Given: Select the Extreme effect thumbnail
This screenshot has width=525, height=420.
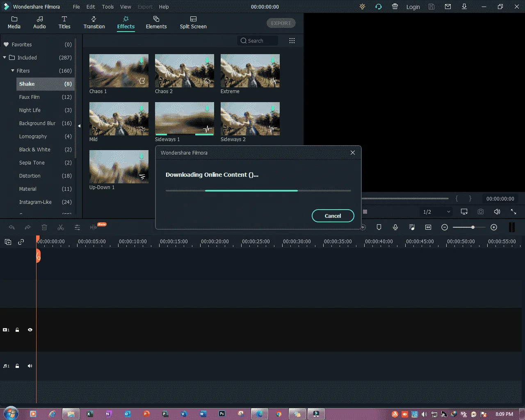Looking at the screenshot, I should [250, 71].
